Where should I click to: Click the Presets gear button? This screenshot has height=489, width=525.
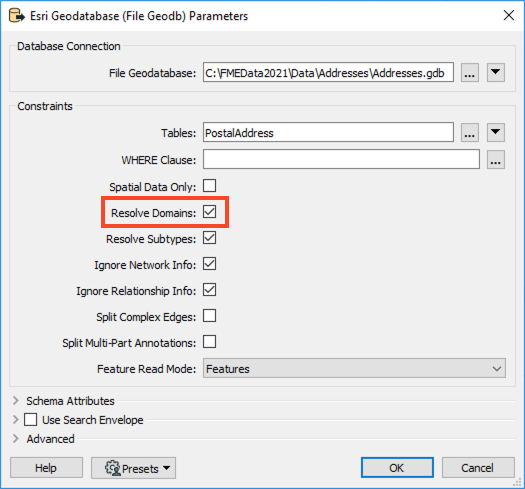click(133, 468)
